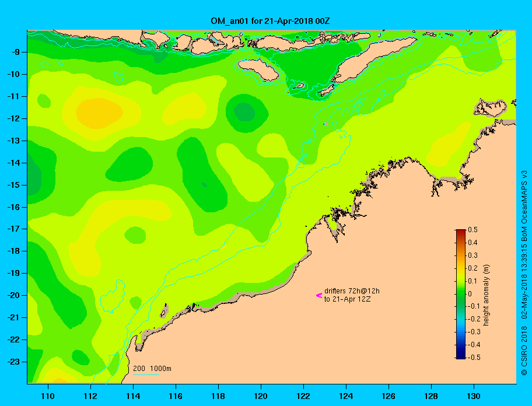Click the 0 colorbar tick label
532x406 pixels.
click(470, 294)
